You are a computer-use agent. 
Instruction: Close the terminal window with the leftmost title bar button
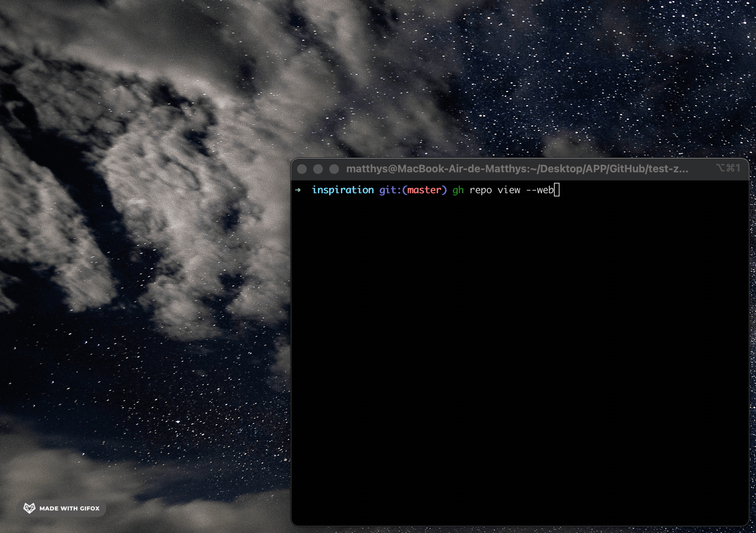[x=302, y=169]
